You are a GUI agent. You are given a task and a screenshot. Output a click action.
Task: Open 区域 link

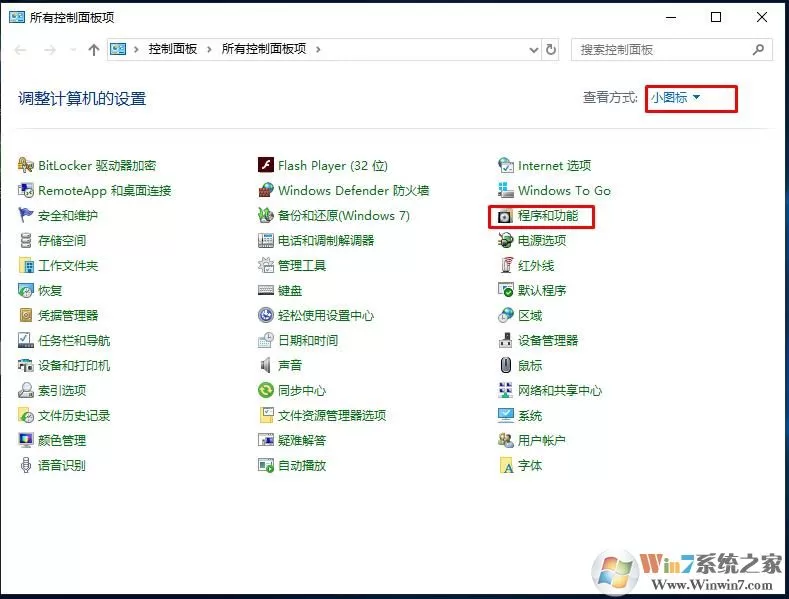tap(530, 316)
